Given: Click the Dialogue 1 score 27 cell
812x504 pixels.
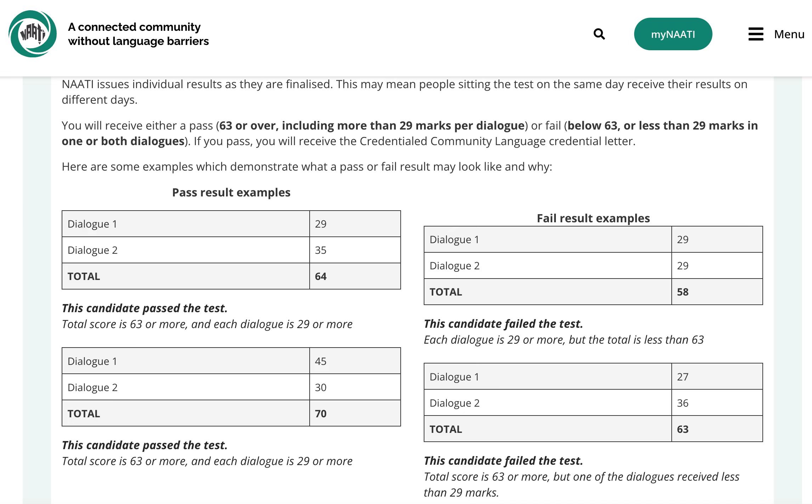Looking at the screenshot, I should pos(717,377).
